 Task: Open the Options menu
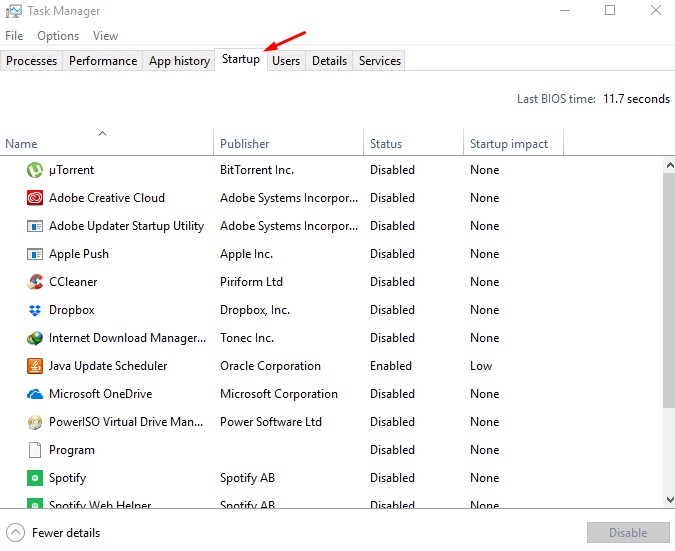coord(58,36)
